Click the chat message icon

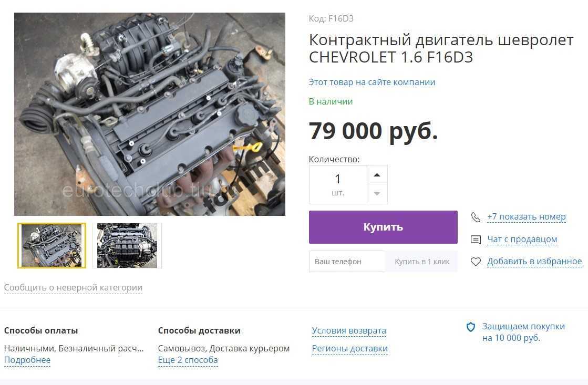(476, 240)
